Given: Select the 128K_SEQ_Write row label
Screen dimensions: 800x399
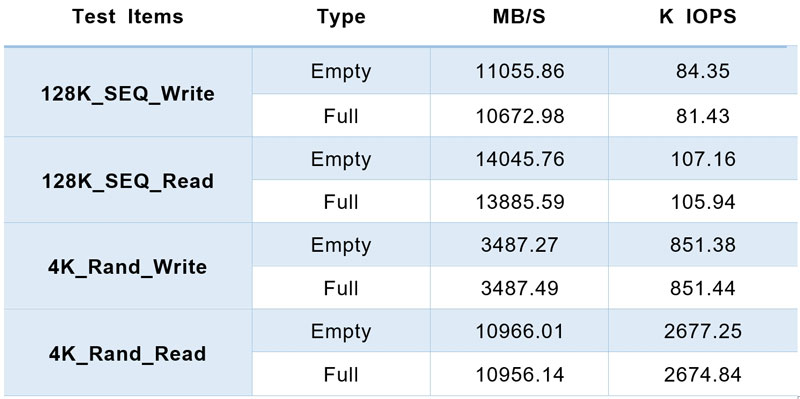Looking at the screenshot, I should pos(128,94).
